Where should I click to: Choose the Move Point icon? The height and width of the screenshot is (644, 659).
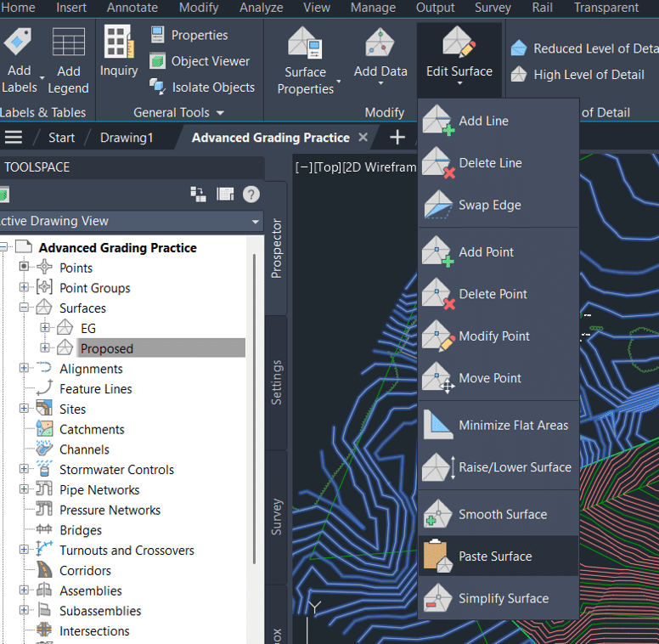tap(438, 377)
